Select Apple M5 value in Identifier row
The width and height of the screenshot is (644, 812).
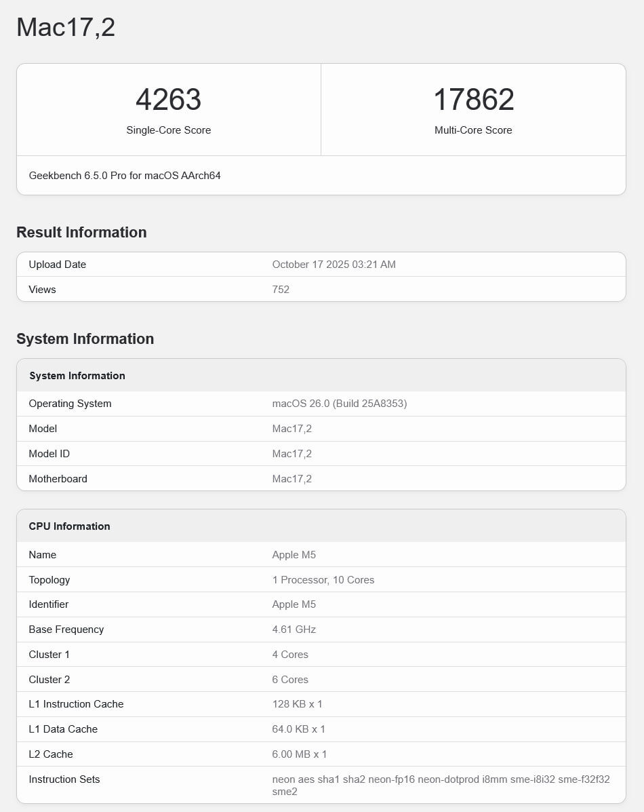(x=294, y=604)
